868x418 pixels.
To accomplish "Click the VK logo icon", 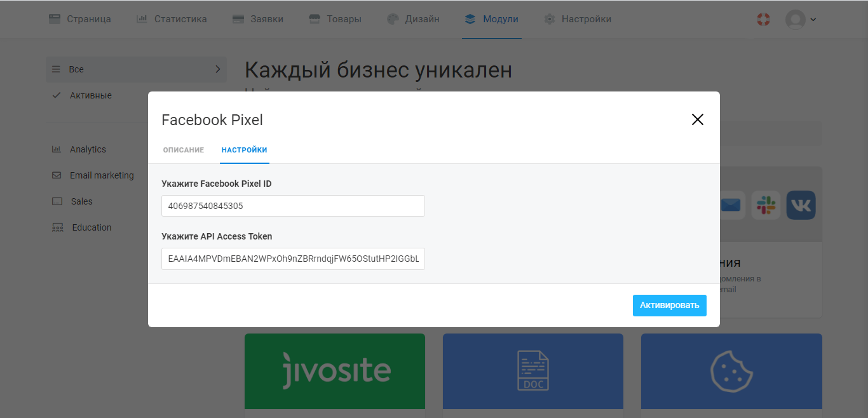I will 801,205.
